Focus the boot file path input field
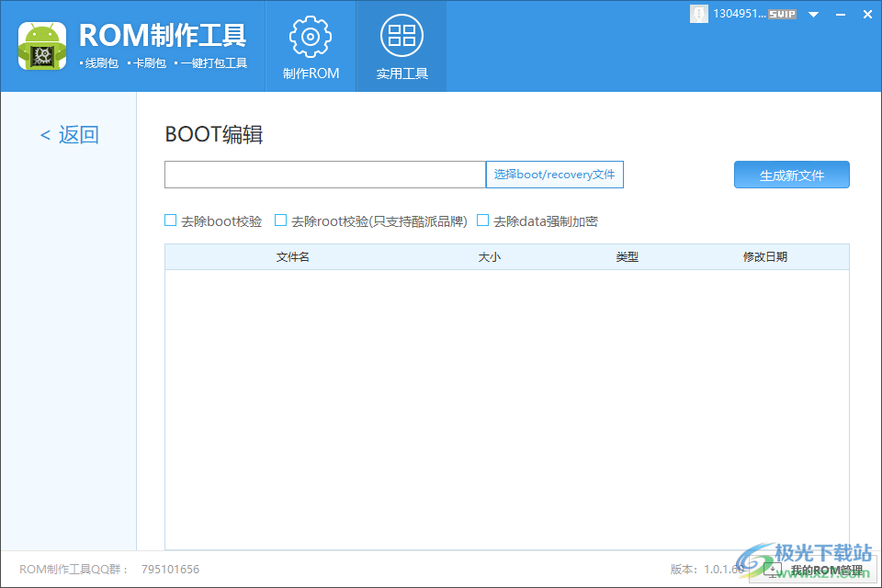This screenshot has width=882, height=588. (324, 175)
